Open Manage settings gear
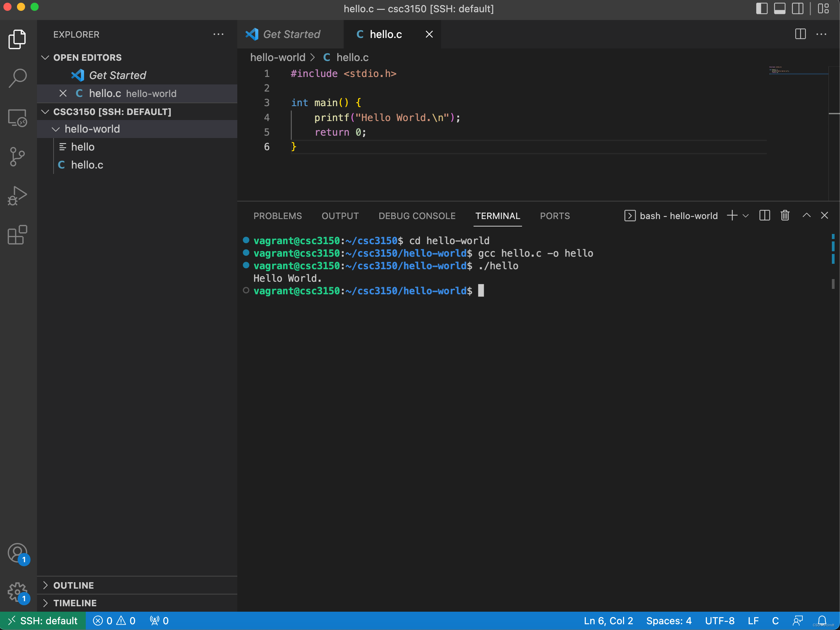840x630 pixels. point(18,592)
